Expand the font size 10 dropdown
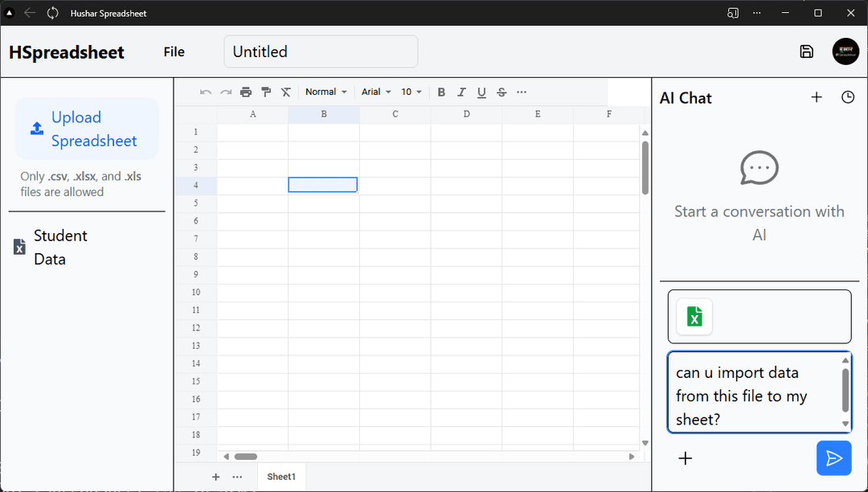The width and height of the screenshot is (868, 492). [x=411, y=92]
